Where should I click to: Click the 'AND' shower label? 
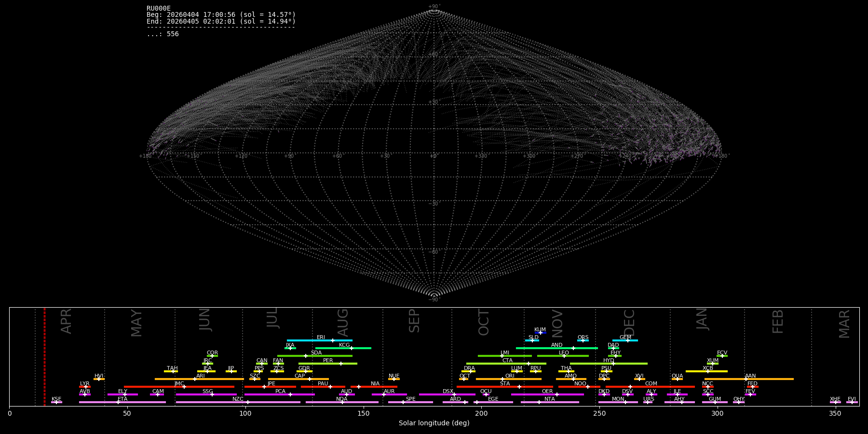point(557,345)
